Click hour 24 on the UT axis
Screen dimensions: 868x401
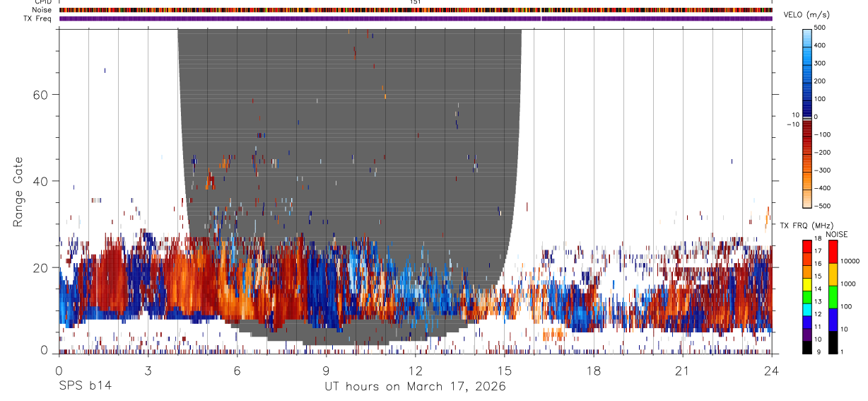point(771,371)
